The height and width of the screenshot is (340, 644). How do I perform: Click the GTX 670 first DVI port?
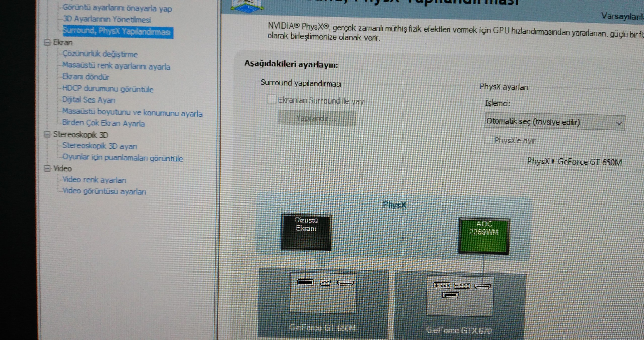[x=442, y=285]
